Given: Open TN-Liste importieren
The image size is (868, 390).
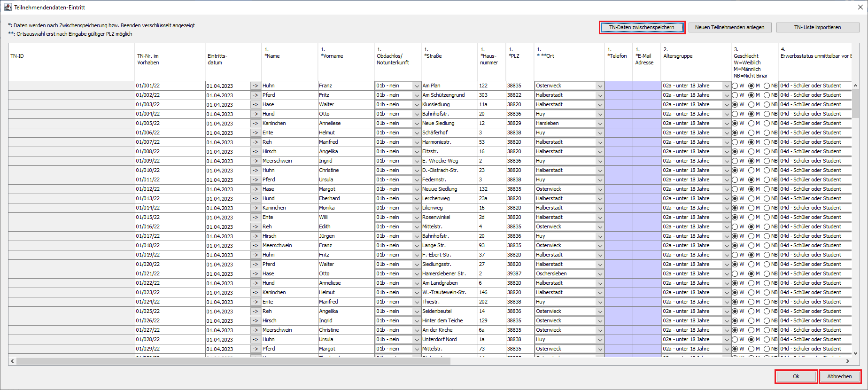Looking at the screenshot, I should (x=818, y=27).
